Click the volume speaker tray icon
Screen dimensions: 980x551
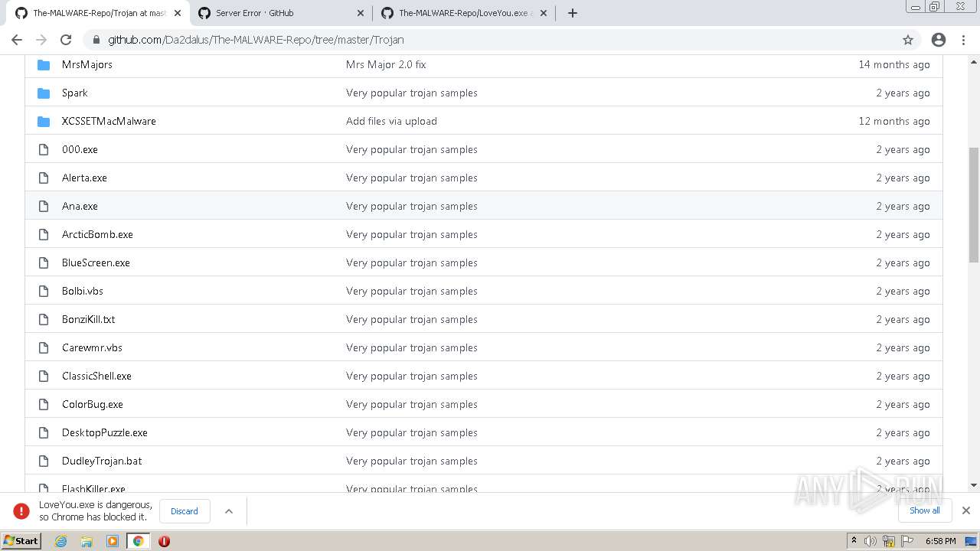[x=870, y=541]
